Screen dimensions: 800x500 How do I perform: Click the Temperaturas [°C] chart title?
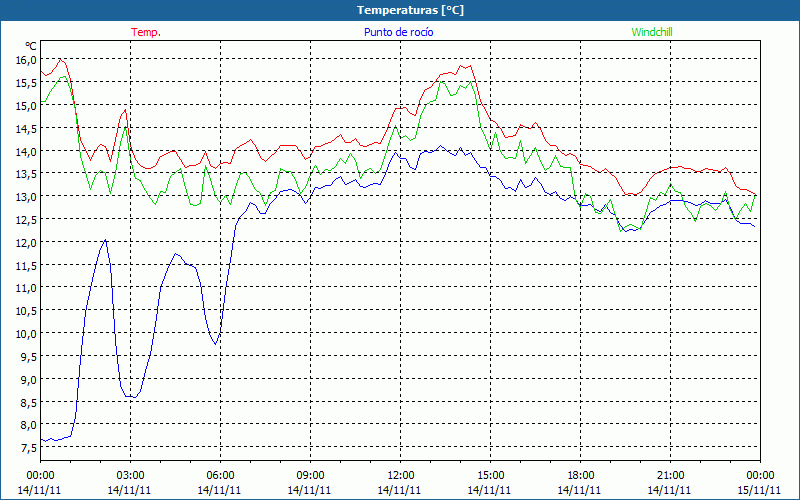pyautogui.click(x=410, y=10)
